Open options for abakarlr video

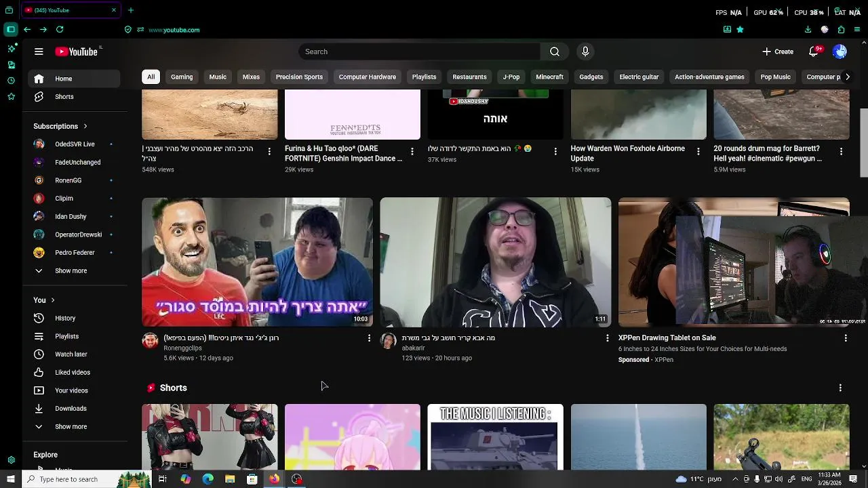tap(607, 338)
